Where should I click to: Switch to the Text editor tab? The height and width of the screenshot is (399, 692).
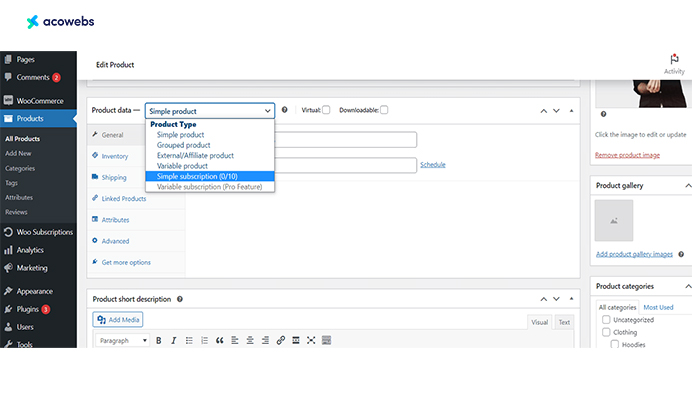point(564,322)
